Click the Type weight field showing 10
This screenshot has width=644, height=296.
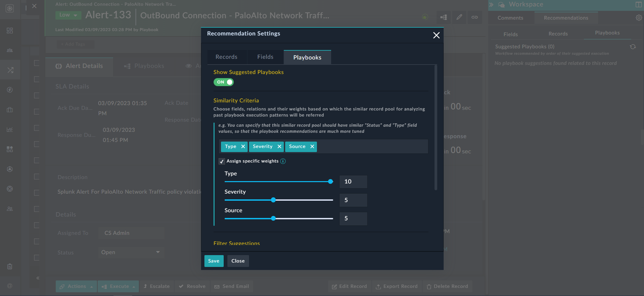click(x=353, y=182)
